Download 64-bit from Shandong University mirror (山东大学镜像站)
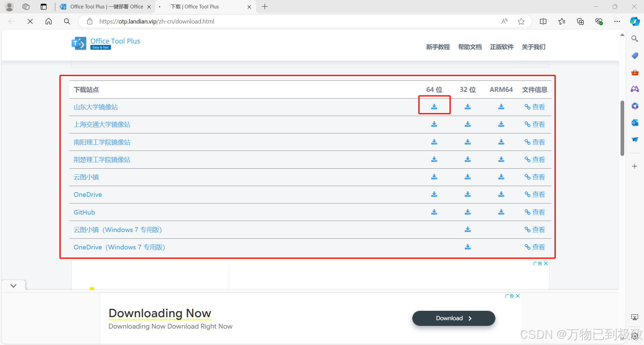The image size is (644, 345). coord(434,107)
